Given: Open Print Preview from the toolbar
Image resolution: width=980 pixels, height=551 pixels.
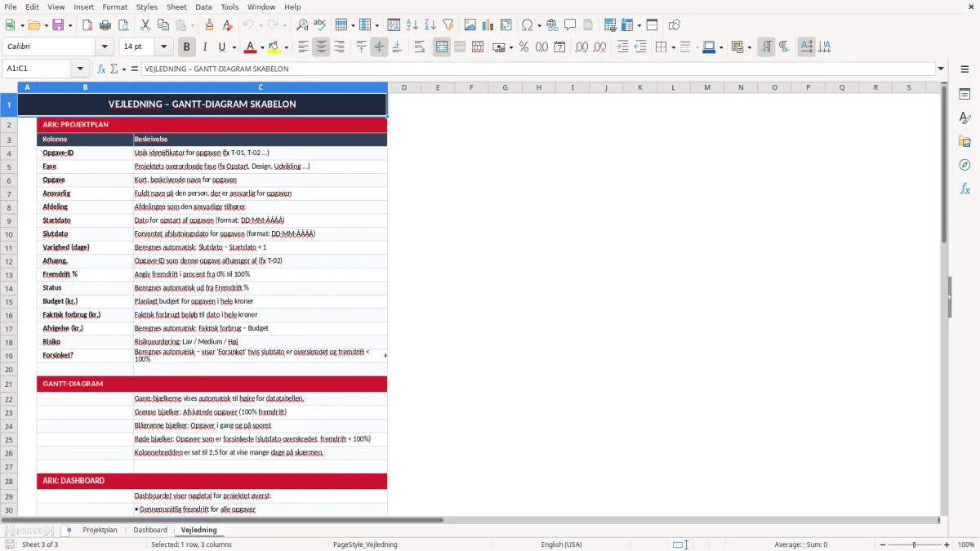Looking at the screenshot, I should [124, 25].
